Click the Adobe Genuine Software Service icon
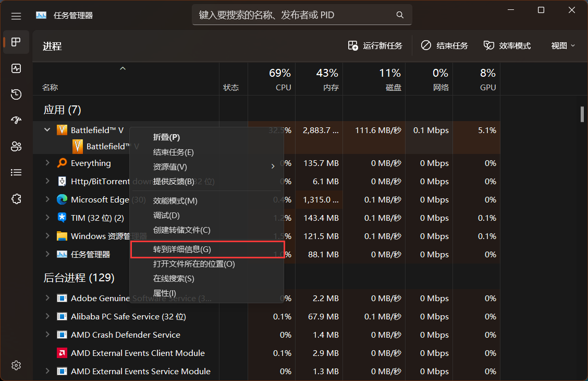588x381 pixels. click(x=62, y=298)
